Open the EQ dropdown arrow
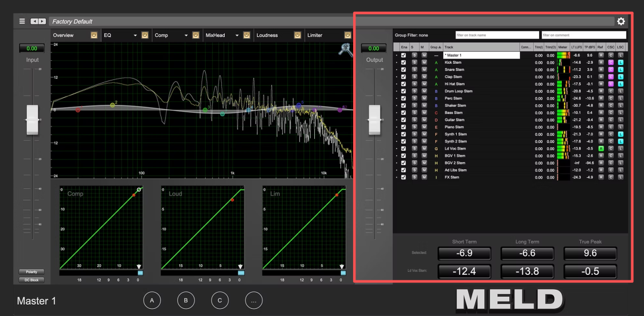The width and height of the screenshot is (644, 316). [135, 36]
